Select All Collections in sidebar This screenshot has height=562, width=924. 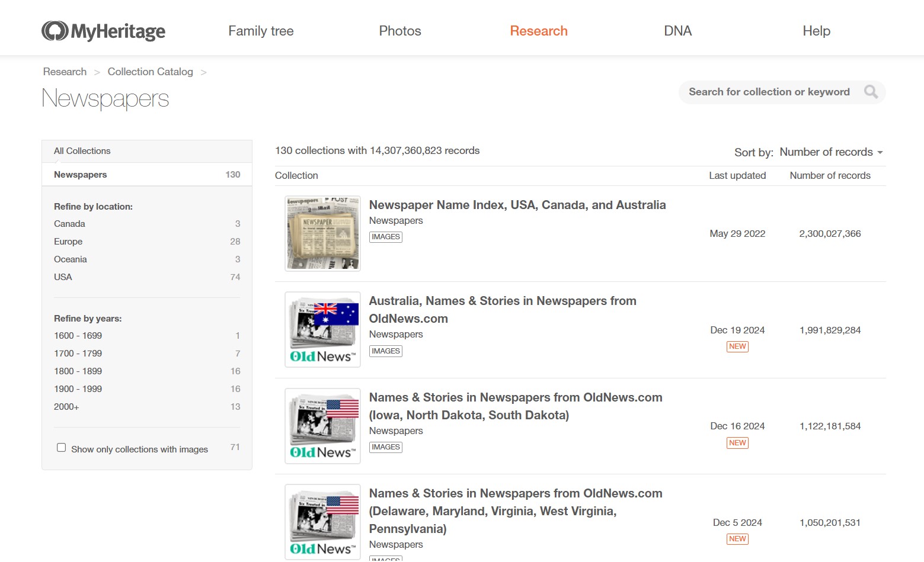pos(82,151)
